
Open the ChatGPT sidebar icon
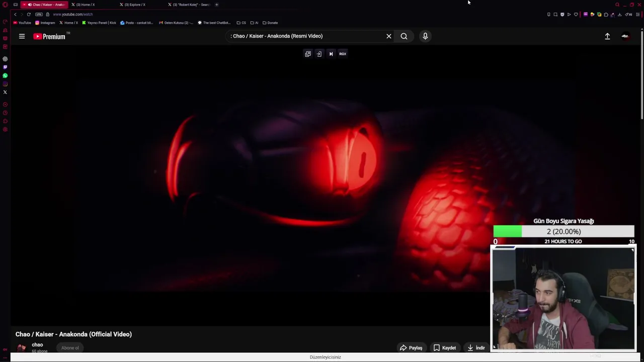click(x=5, y=59)
